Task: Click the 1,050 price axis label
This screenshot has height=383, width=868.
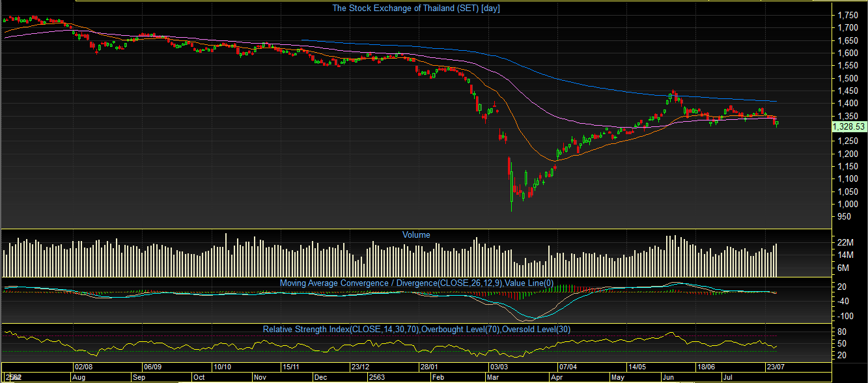Action: click(x=848, y=193)
